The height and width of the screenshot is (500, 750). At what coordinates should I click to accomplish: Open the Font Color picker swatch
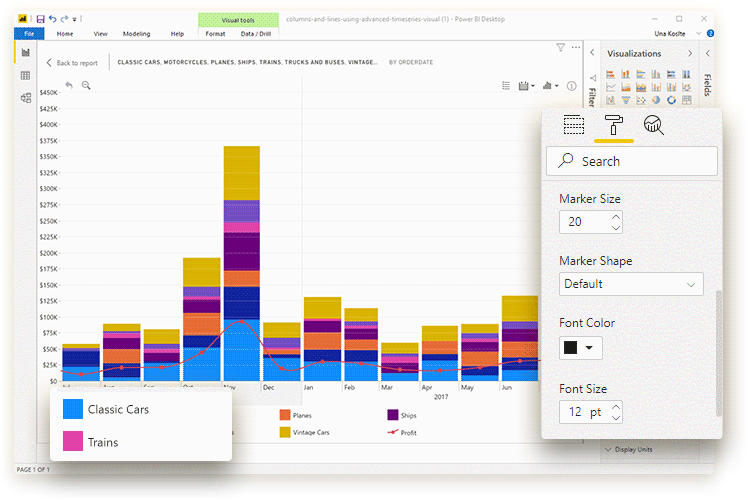(581, 348)
